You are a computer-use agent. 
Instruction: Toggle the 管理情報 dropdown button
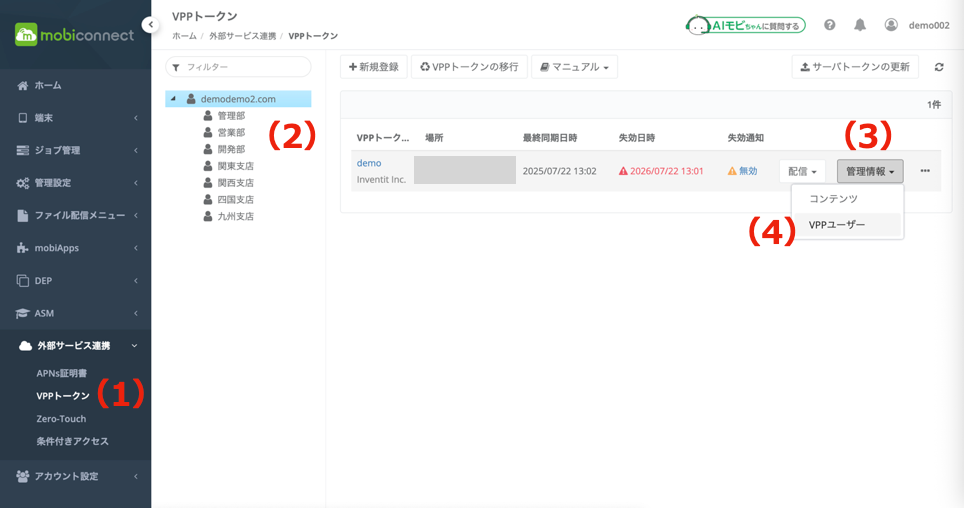(870, 171)
